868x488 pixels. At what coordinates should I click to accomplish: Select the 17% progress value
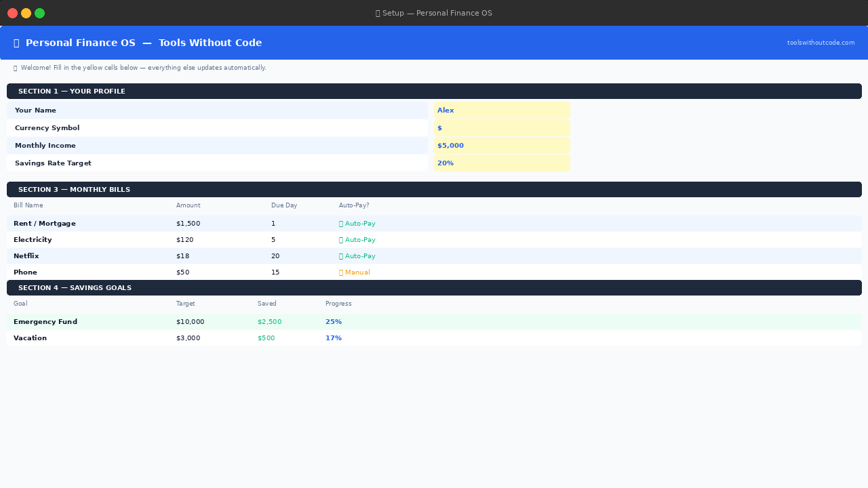[x=334, y=338]
